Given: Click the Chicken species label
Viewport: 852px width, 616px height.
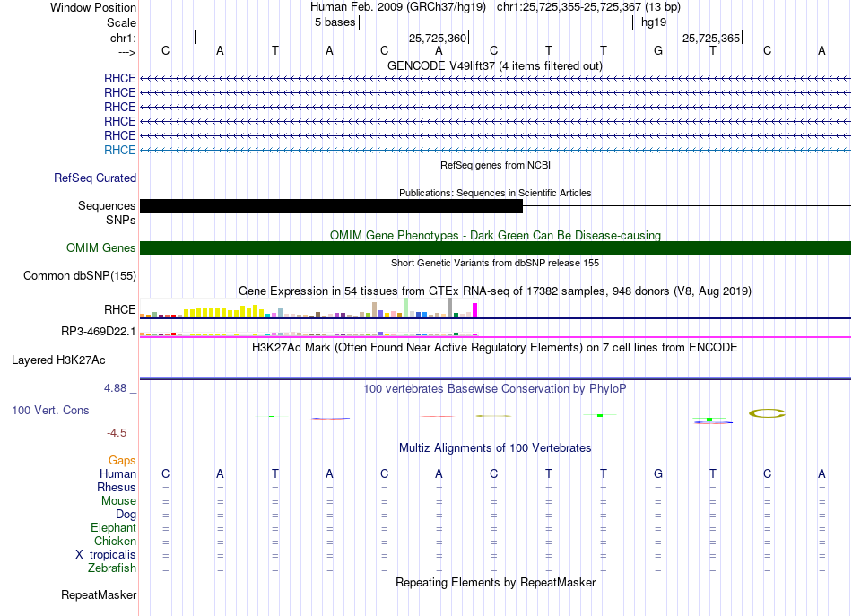Looking at the screenshot, I should pos(115,541).
